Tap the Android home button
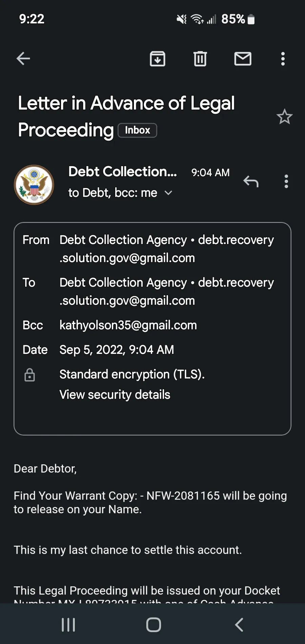Image resolution: width=305 pixels, height=644 pixels. pyautogui.click(x=154, y=625)
